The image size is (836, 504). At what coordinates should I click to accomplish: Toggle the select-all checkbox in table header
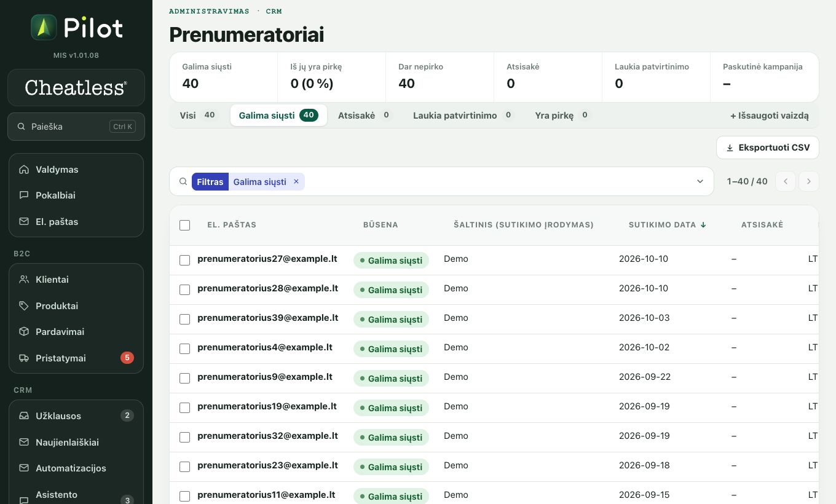(x=184, y=225)
